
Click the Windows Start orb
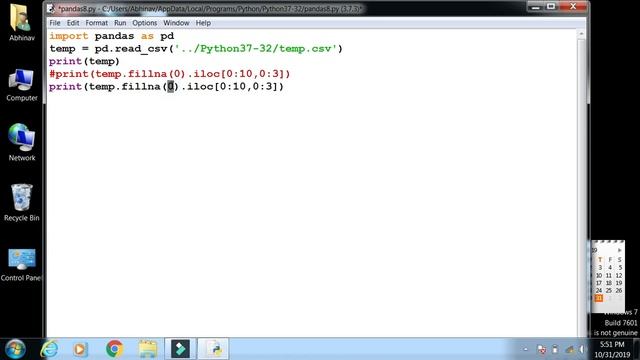click(x=15, y=349)
